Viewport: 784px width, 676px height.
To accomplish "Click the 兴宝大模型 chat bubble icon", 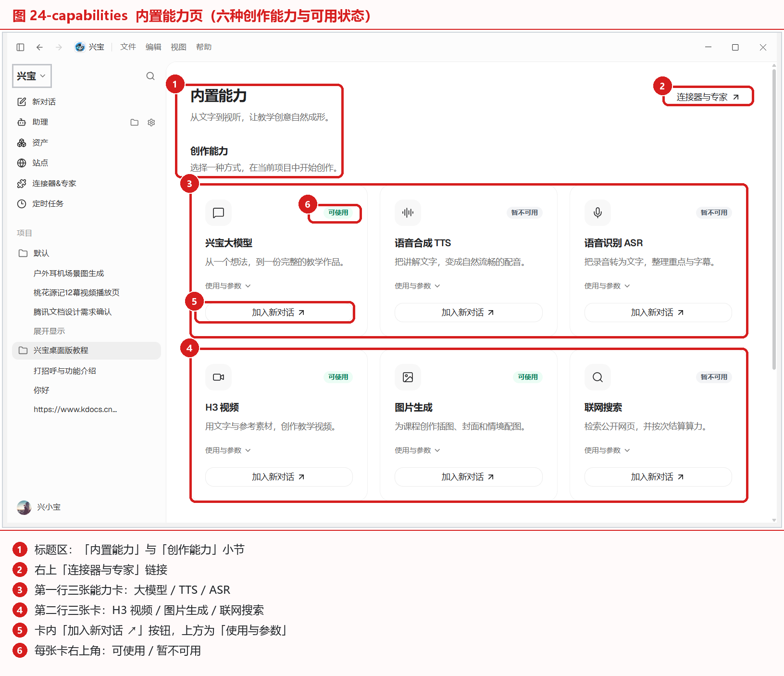I will tap(218, 213).
